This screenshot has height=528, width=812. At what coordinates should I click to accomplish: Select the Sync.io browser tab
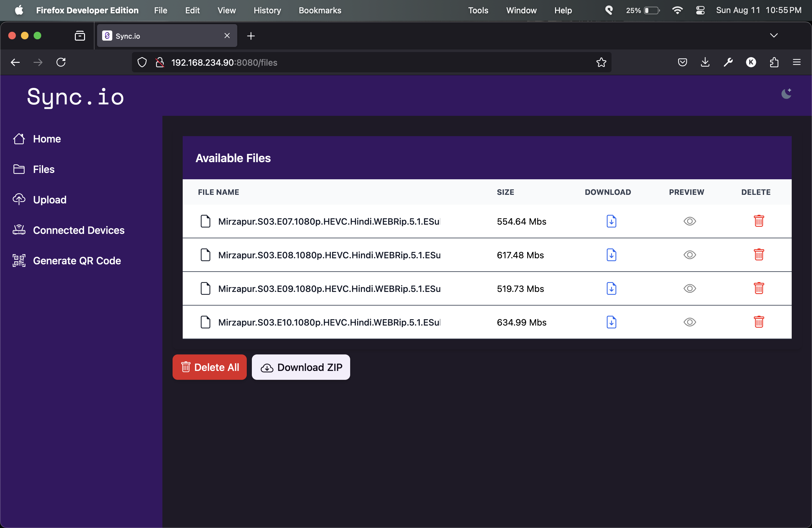167,36
